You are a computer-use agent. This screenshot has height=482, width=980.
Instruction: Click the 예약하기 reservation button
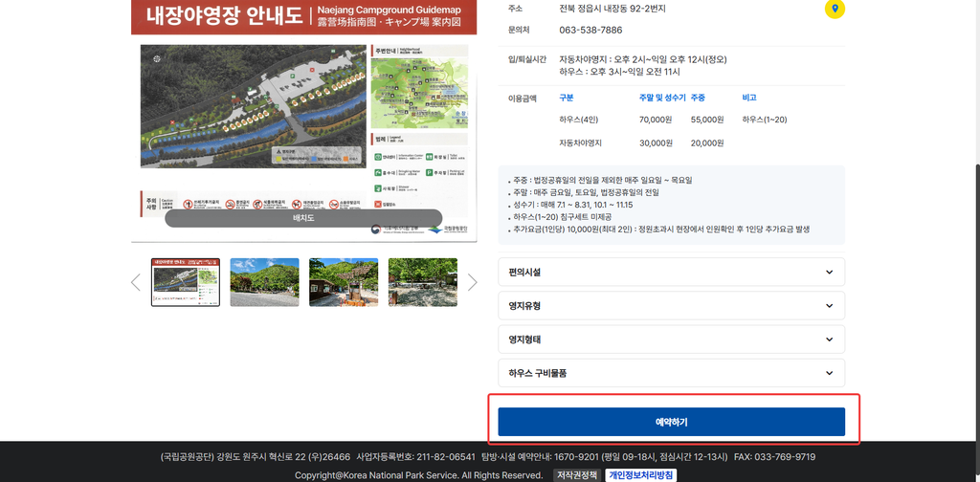point(671,422)
